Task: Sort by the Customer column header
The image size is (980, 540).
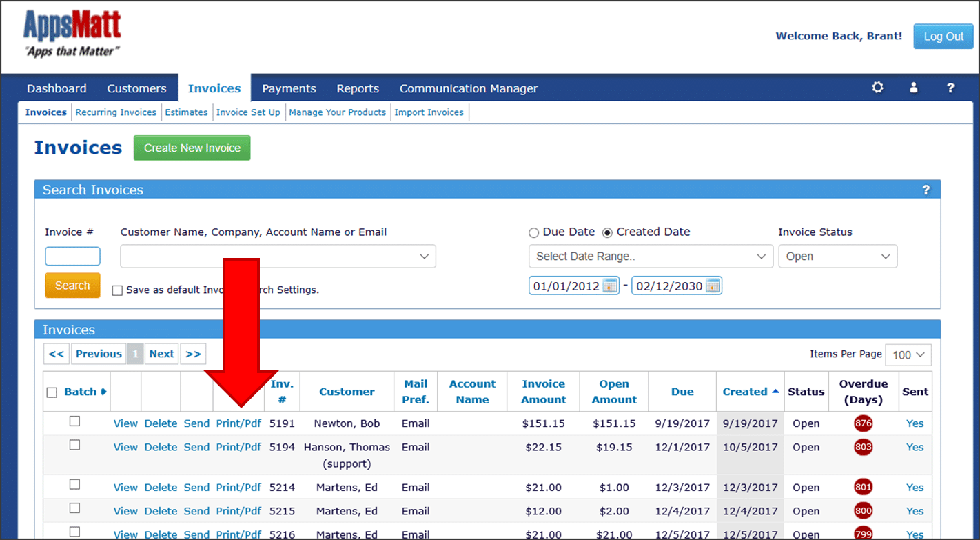Action: 347,392
